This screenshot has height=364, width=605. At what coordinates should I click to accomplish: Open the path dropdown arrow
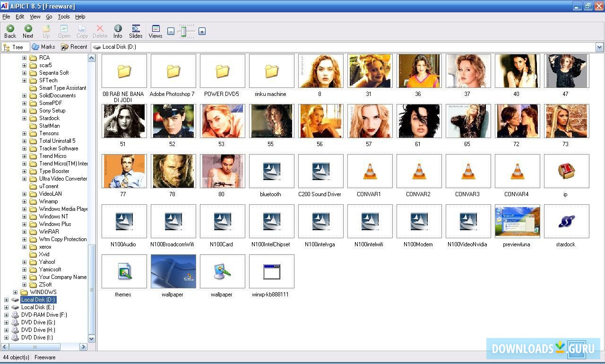[599, 47]
